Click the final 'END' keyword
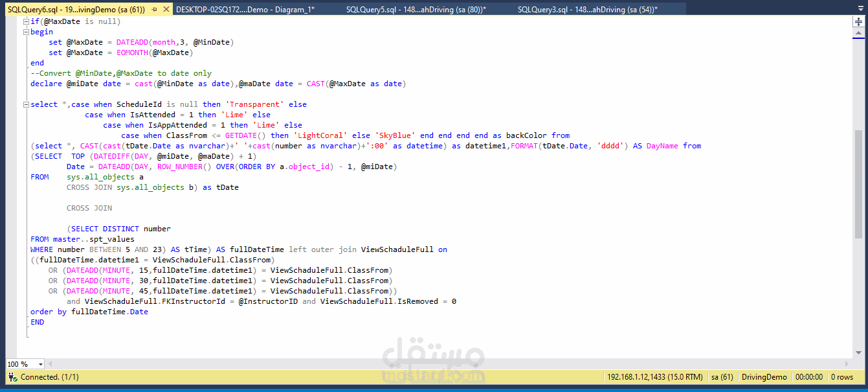868x392 pixels. click(37, 322)
